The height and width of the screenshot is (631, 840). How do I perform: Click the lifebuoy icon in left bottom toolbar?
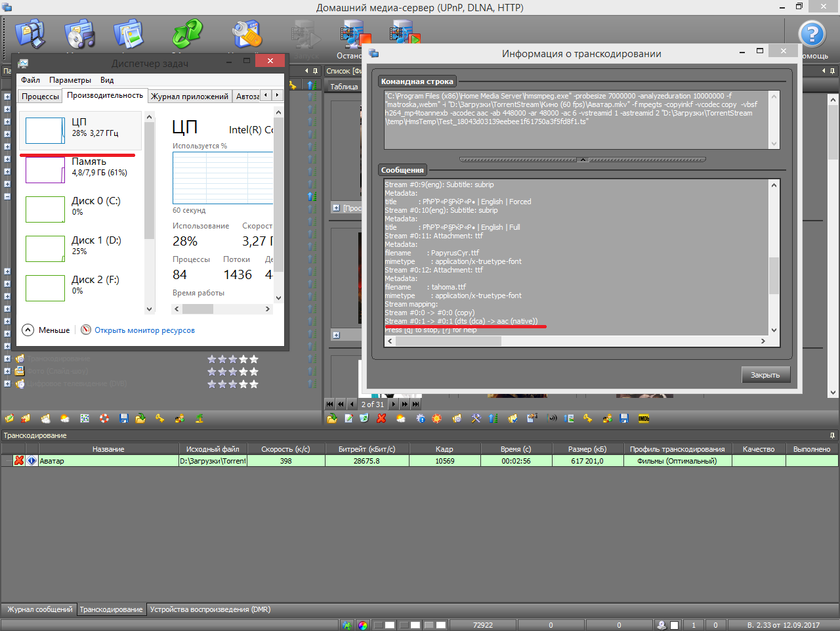point(104,418)
